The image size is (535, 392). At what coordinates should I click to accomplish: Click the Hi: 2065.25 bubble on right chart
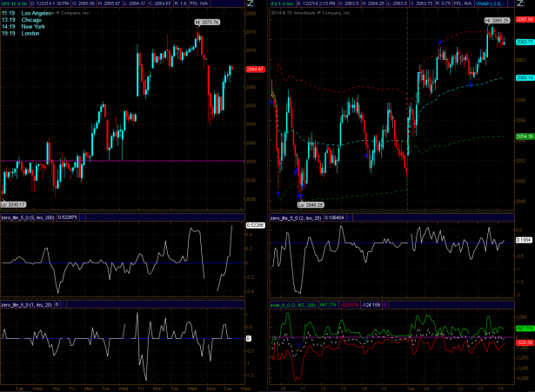coord(494,20)
